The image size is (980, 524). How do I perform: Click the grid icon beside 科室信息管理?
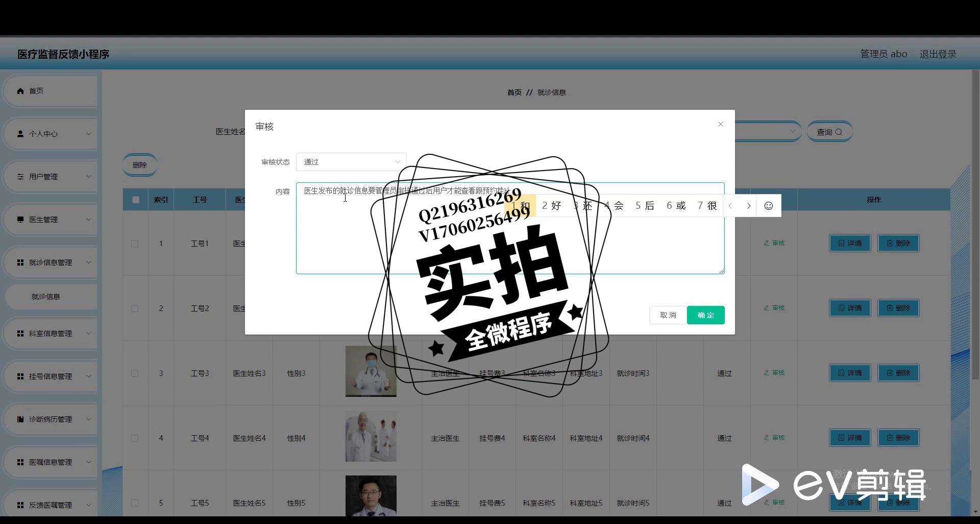[x=20, y=334]
